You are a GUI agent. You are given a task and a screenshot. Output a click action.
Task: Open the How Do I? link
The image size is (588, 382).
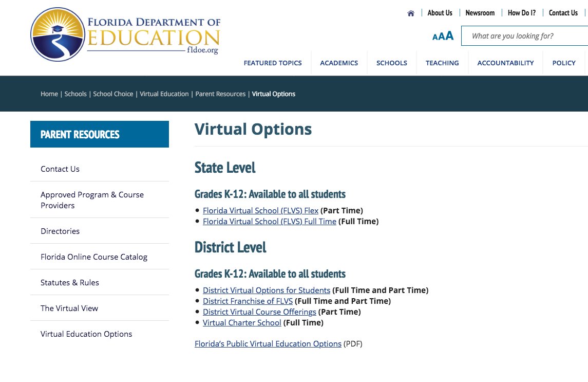(x=522, y=13)
